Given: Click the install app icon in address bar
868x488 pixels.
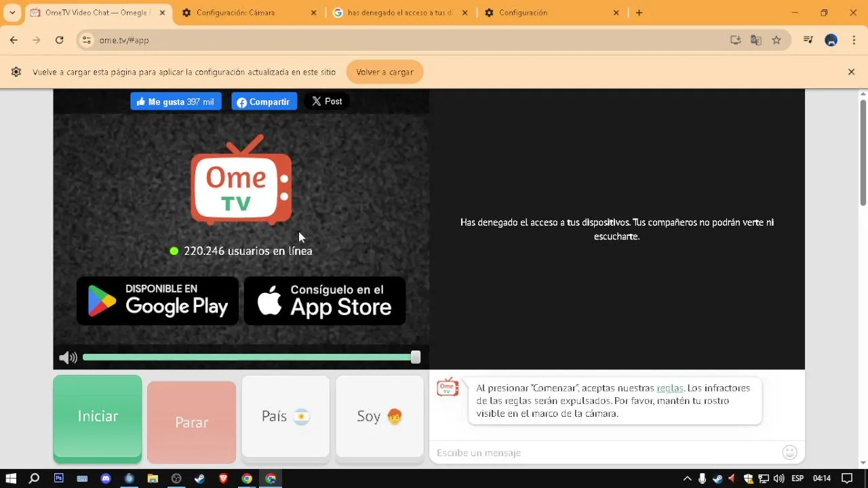Looking at the screenshot, I should [736, 40].
